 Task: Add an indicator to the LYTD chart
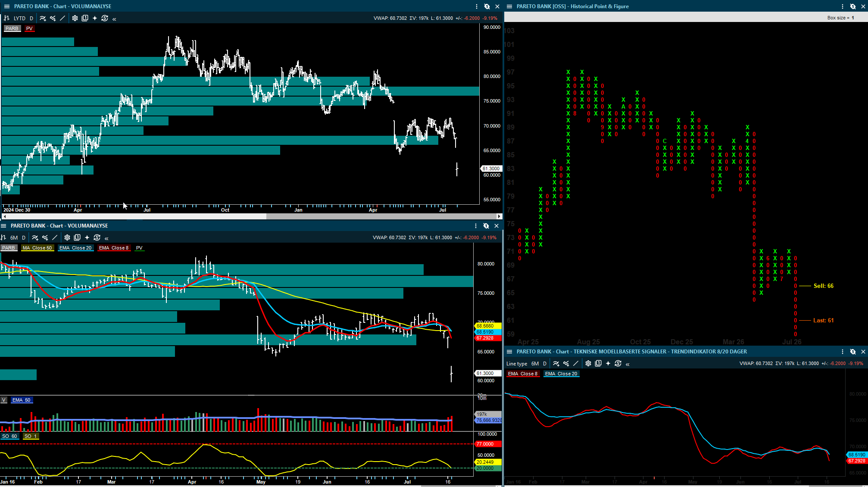coord(43,18)
